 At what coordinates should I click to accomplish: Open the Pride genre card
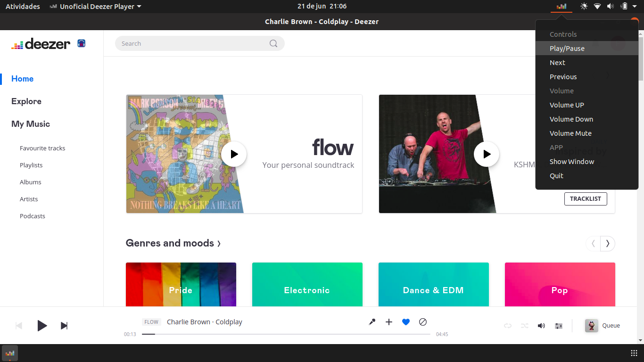pos(181,285)
